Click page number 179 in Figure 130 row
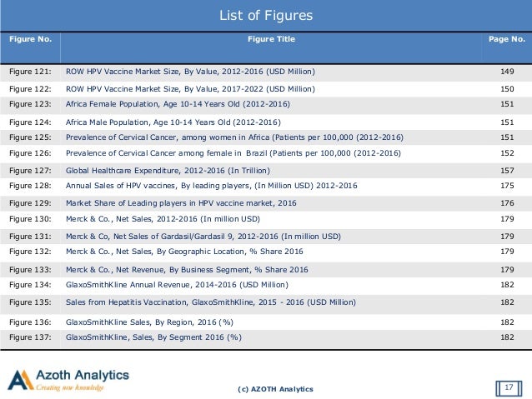The image size is (532, 399). point(507,219)
